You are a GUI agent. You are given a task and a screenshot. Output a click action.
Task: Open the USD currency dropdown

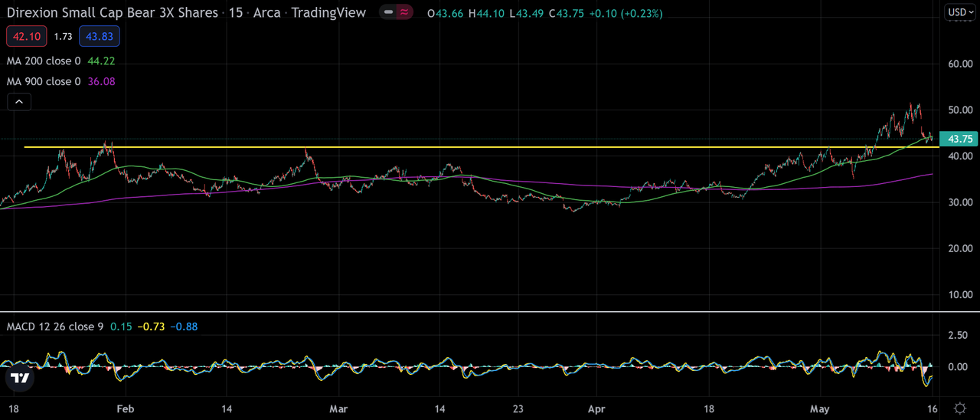click(959, 11)
